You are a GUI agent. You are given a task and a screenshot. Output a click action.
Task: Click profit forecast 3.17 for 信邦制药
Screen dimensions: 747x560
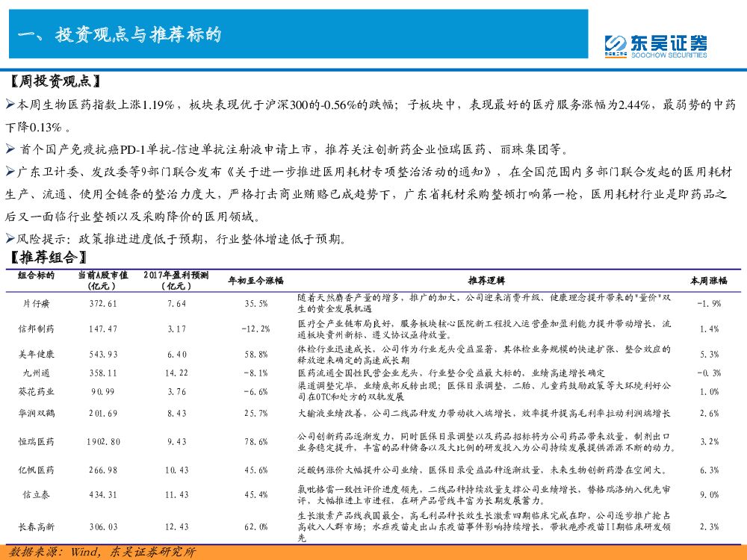pyautogui.click(x=177, y=329)
